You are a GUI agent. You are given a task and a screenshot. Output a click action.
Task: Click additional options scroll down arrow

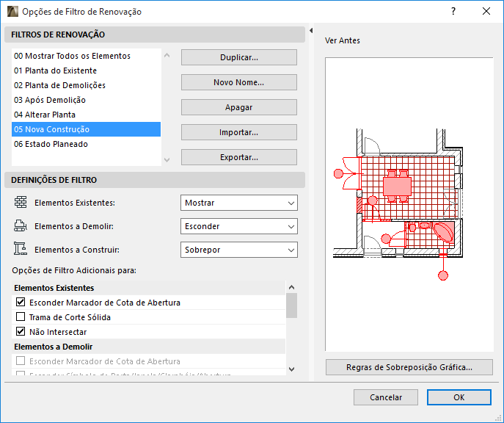pos(291,369)
